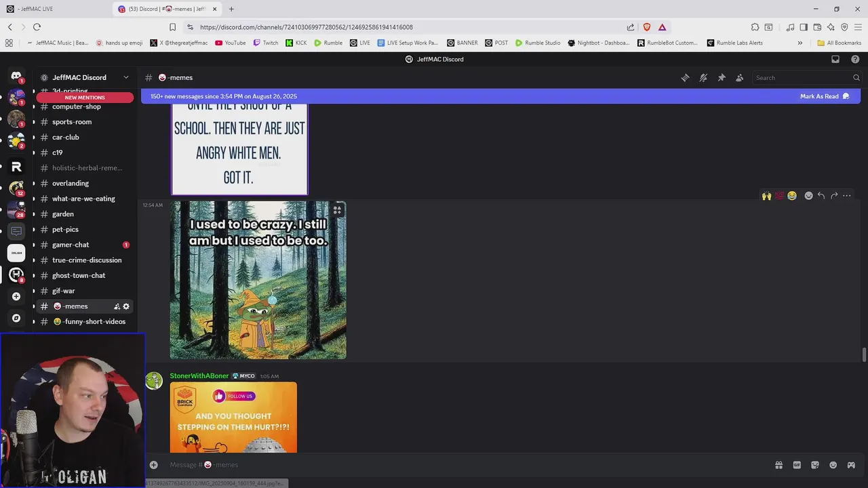868x488 pixels.
Task: Open the Twitch bookmark
Action: point(266,43)
